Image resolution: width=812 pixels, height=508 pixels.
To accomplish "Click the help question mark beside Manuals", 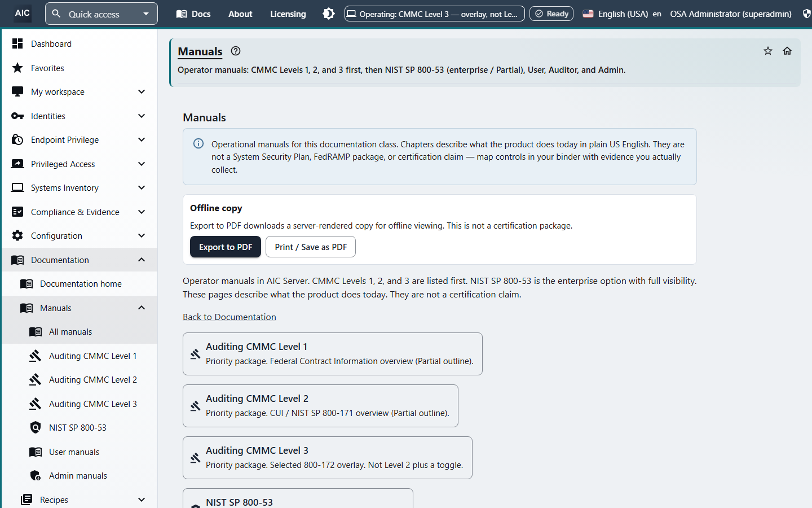I will coord(236,51).
